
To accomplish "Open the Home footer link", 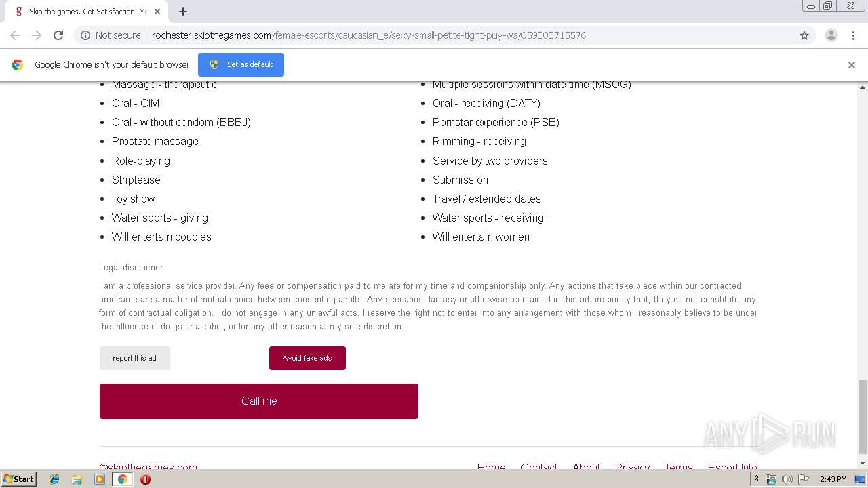I will click(491, 467).
